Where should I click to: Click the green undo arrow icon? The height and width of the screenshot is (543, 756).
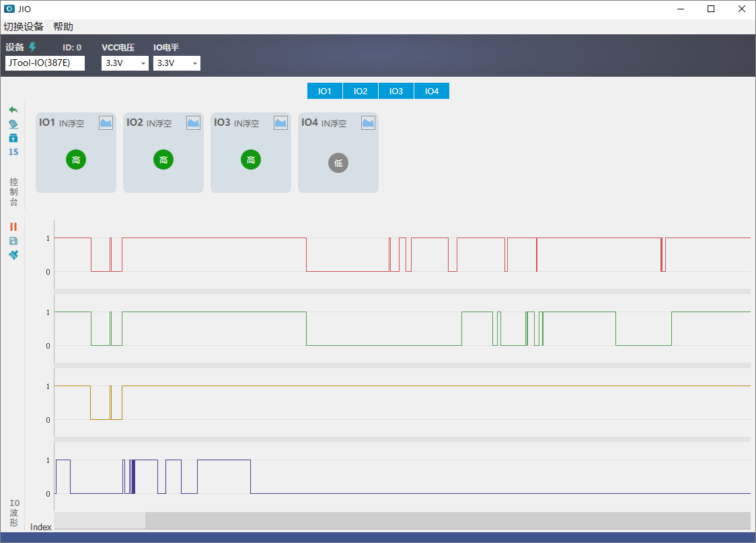13,110
